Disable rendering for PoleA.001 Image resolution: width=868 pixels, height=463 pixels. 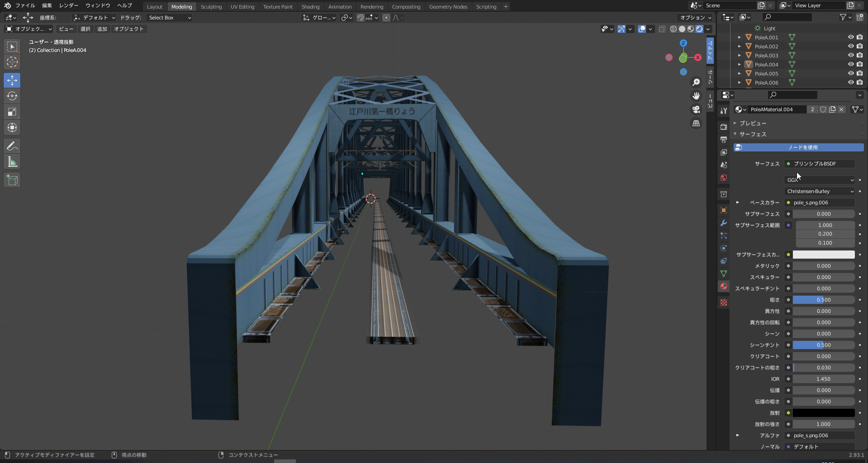(x=859, y=37)
